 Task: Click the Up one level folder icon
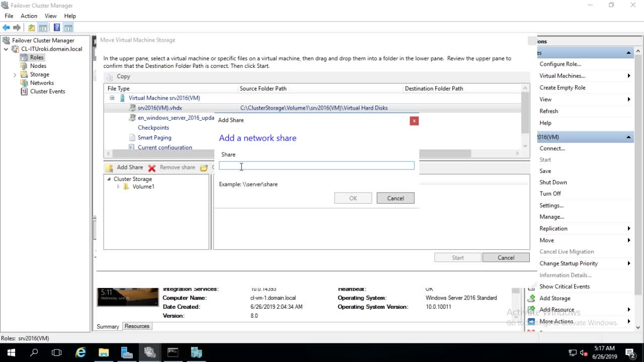tap(32, 28)
